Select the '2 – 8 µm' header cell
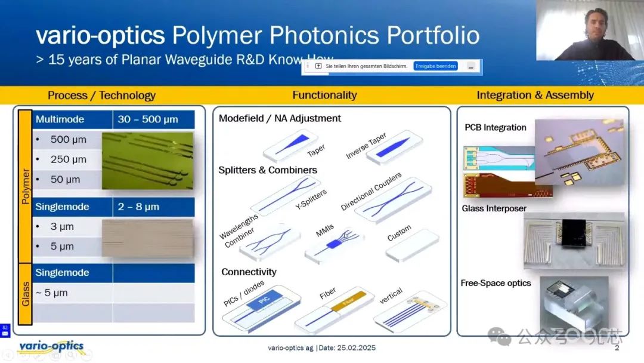Image resolution: width=644 pixels, height=363 pixels. pos(154,207)
